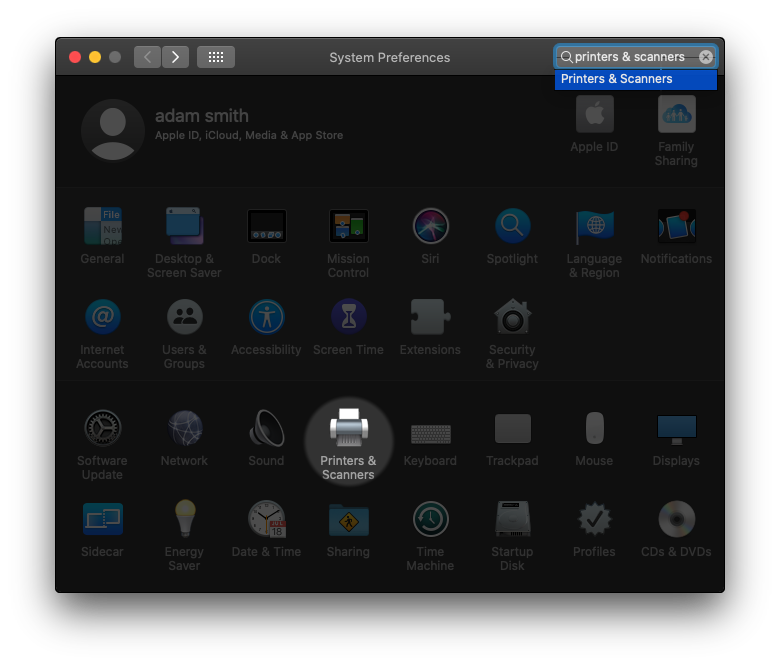The image size is (780, 666).
Task: Go forward with the right arrow button
Action: [175, 57]
